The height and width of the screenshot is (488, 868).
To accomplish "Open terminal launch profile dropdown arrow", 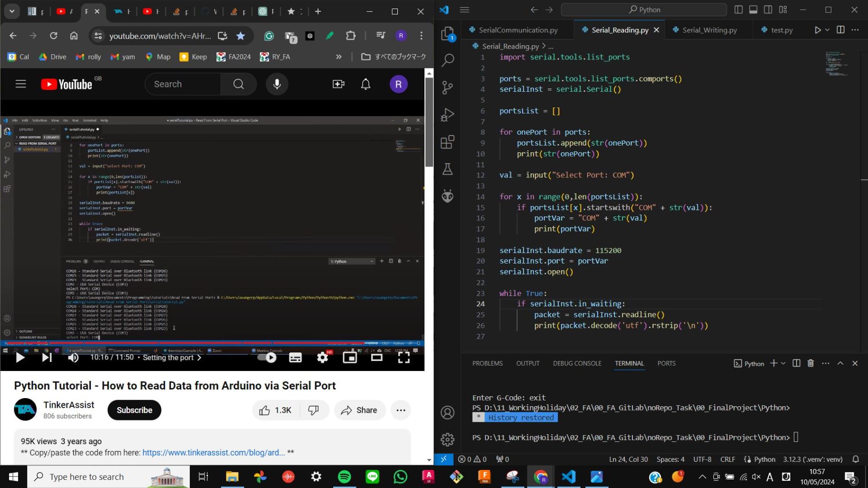I will click(783, 363).
